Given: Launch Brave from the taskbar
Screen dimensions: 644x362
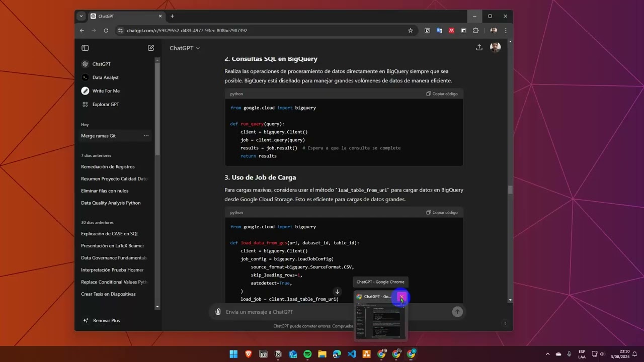Looking at the screenshot, I should coord(248,354).
